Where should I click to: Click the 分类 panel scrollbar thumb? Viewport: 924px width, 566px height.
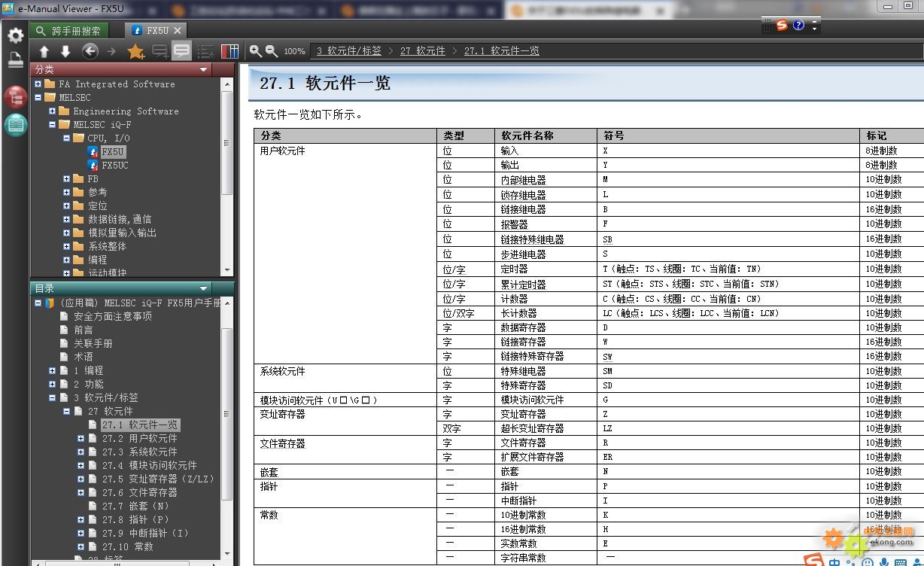[227, 143]
